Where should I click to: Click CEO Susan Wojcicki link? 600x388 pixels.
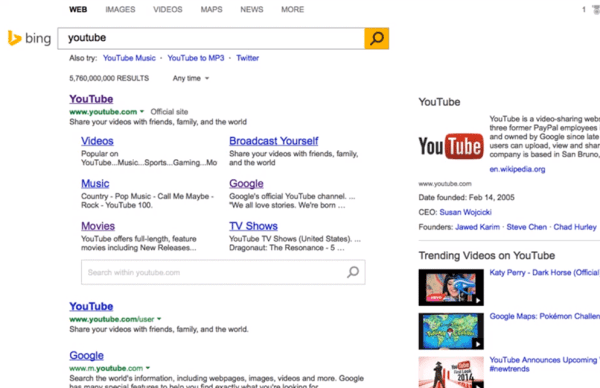coord(465,212)
